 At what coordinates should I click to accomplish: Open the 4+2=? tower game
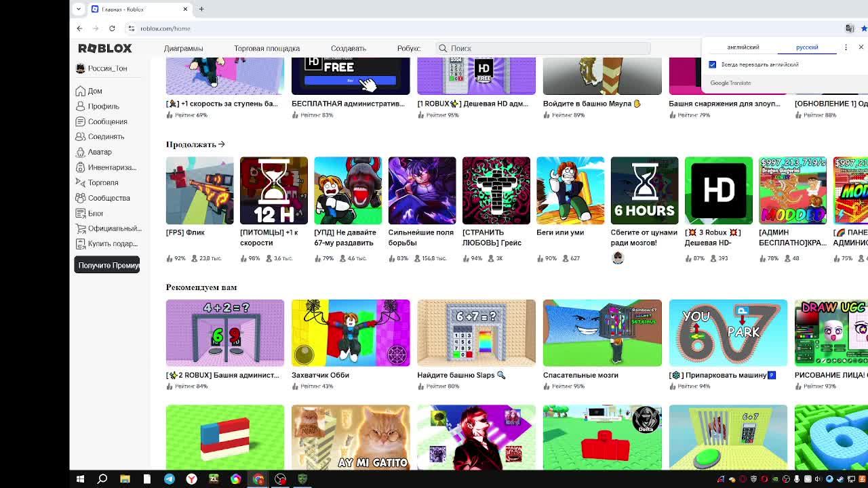[225, 333]
